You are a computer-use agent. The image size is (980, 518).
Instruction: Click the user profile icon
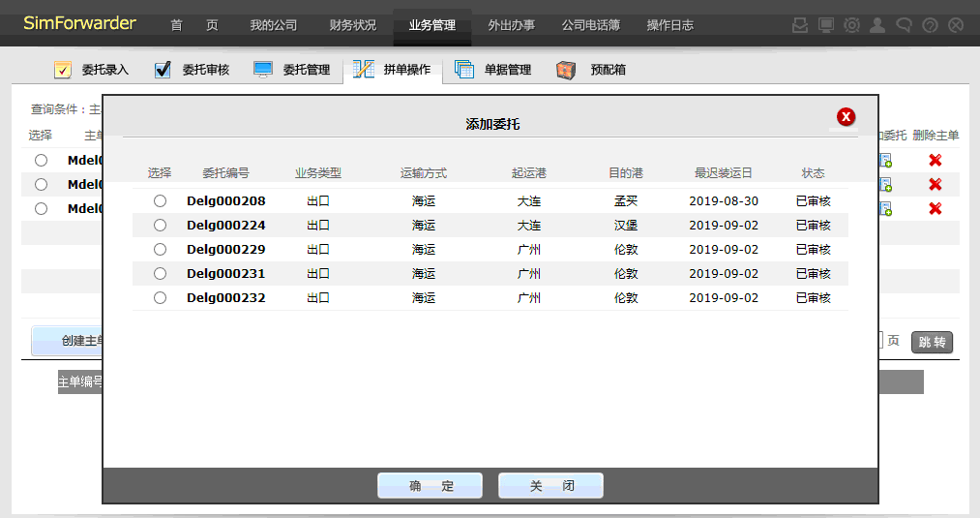(x=877, y=25)
